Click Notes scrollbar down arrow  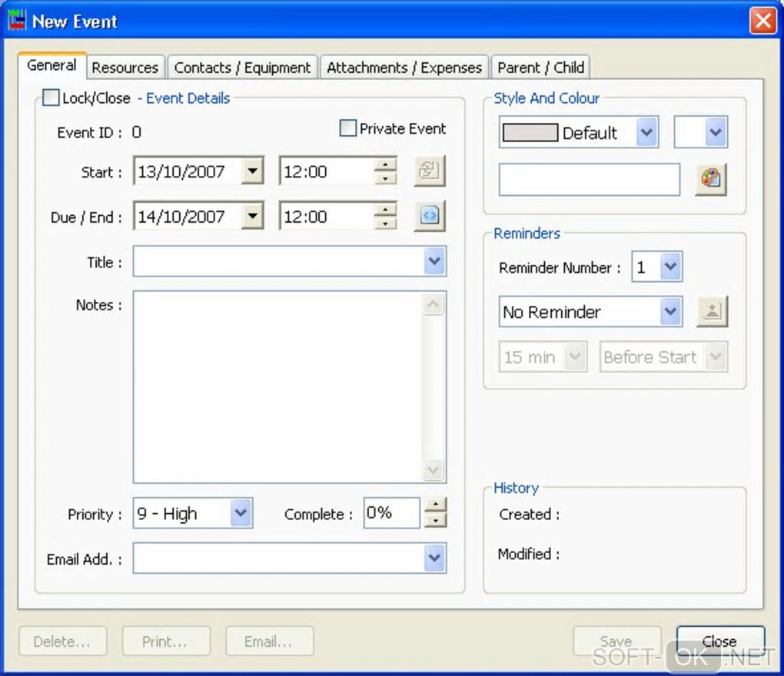tap(434, 469)
